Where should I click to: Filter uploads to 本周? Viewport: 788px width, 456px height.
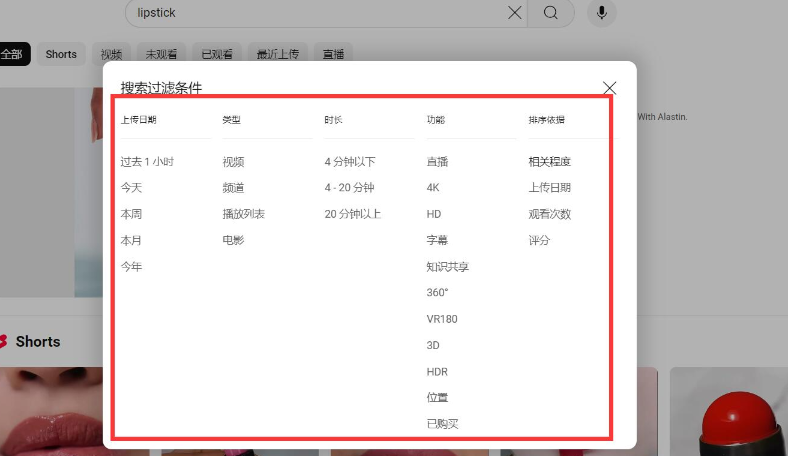pos(132,214)
